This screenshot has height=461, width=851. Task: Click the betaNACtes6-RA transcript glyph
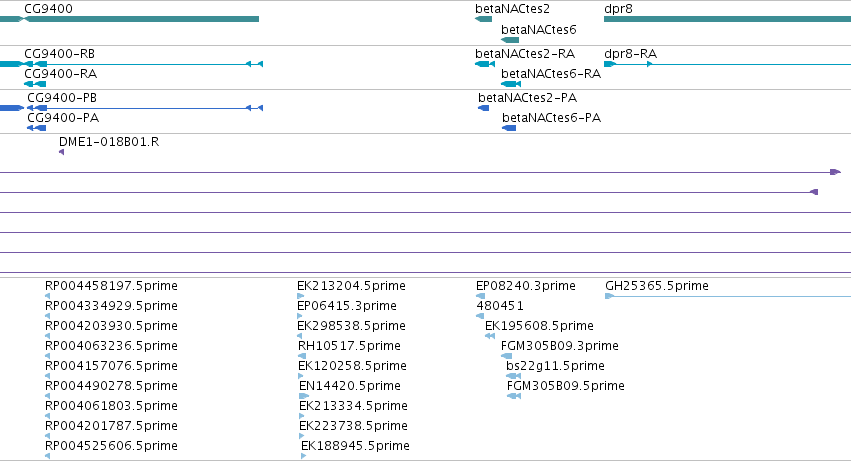click(511, 84)
